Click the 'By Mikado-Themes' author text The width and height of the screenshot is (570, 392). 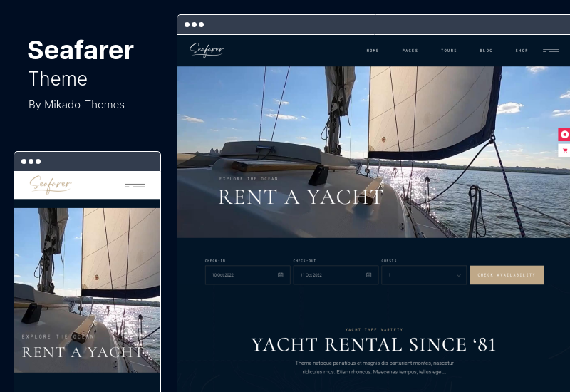76,105
